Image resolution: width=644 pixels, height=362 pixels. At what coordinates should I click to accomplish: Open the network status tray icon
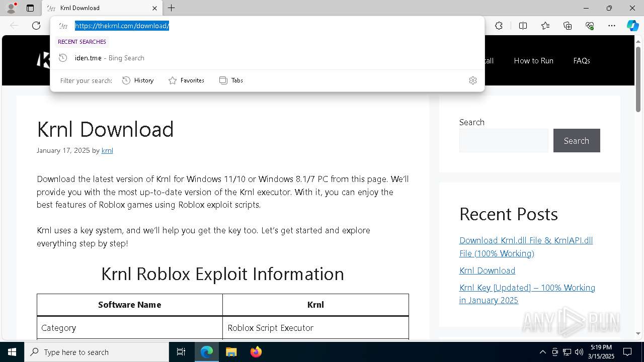(x=567, y=352)
